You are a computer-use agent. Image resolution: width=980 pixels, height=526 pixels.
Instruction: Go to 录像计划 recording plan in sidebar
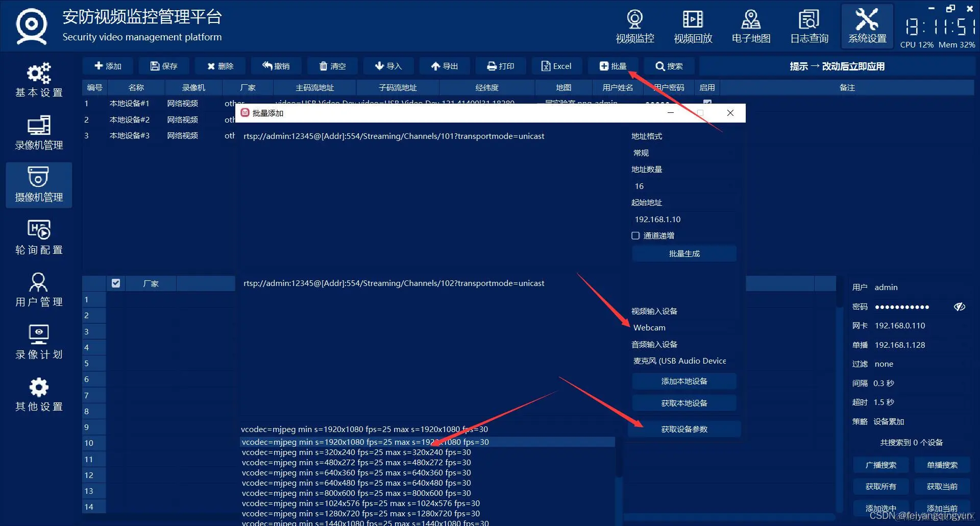click(39, 342)
